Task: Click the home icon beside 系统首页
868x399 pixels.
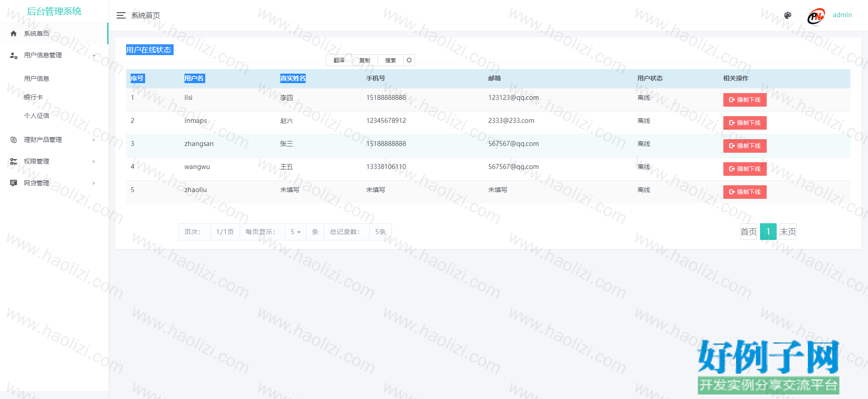Action: [x=14, y=33]
